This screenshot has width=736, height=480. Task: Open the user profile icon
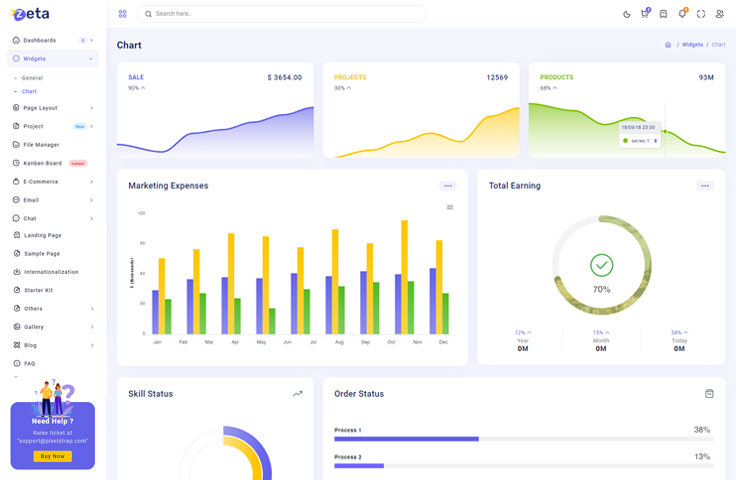720,14
